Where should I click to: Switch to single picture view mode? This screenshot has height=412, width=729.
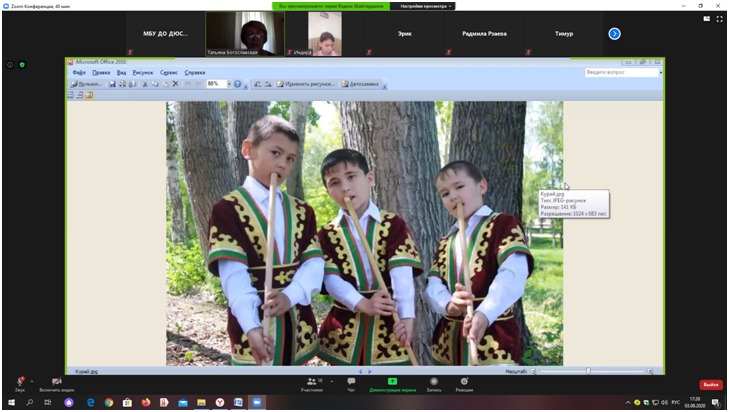[x=89, y=96]
